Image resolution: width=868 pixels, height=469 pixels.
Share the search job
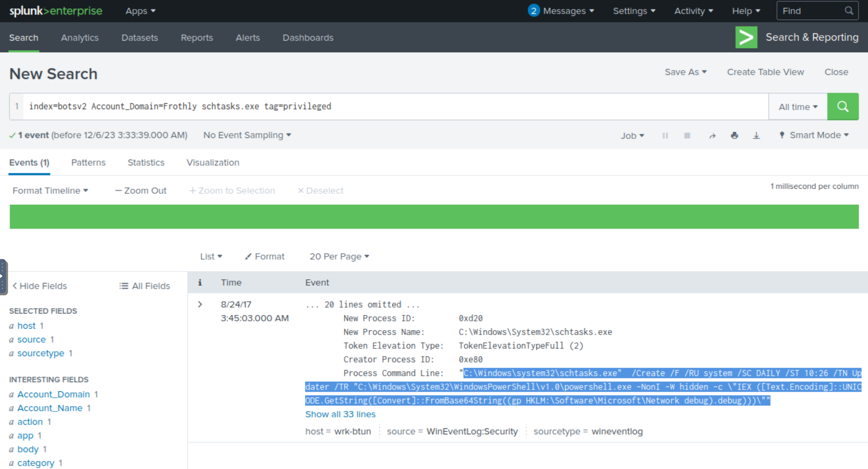coord(712,135)
